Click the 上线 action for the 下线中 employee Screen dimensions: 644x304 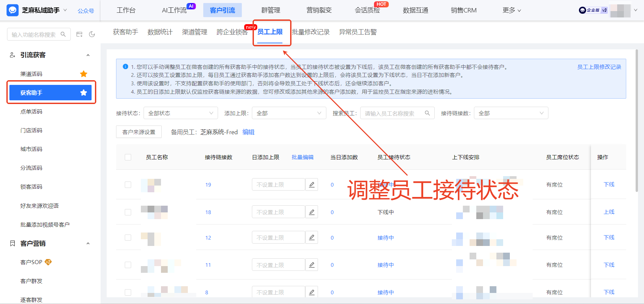point(609,212)
